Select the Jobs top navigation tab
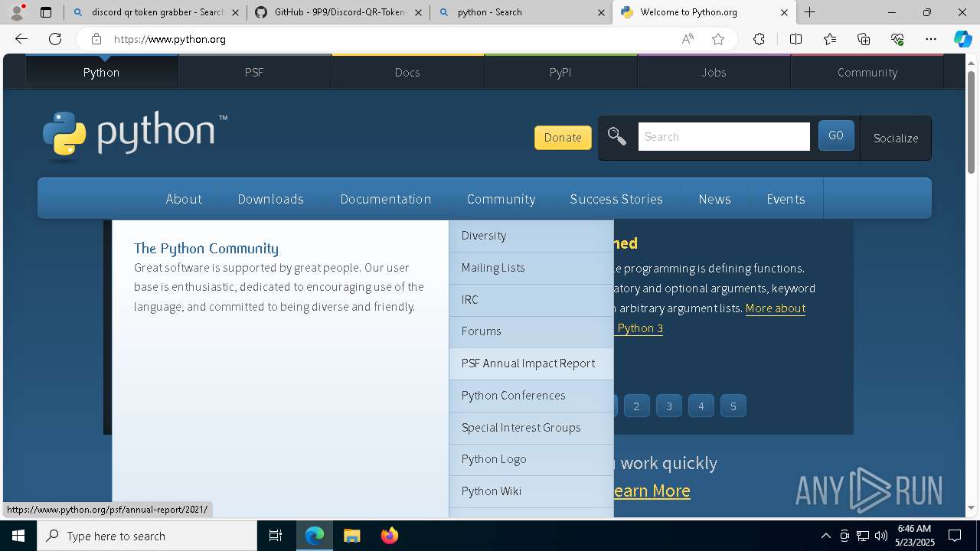 click(714, 72)
